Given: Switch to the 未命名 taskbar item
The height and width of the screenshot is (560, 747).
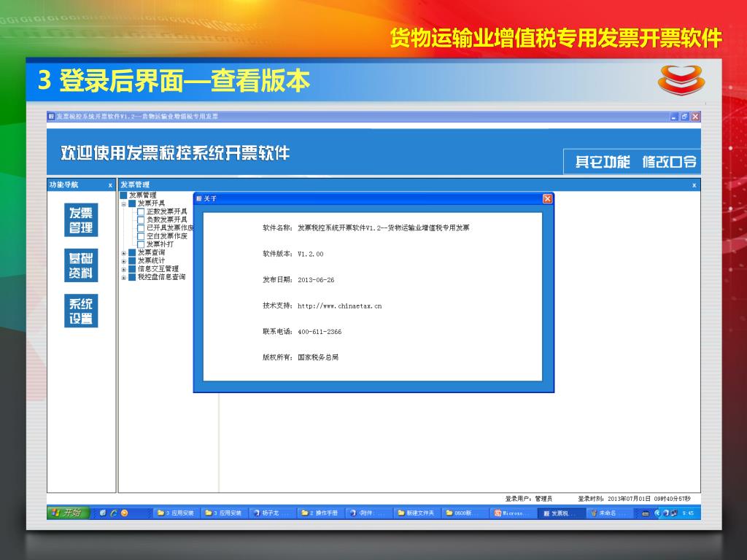Looking at the screenshot, I should coord(609,513).
